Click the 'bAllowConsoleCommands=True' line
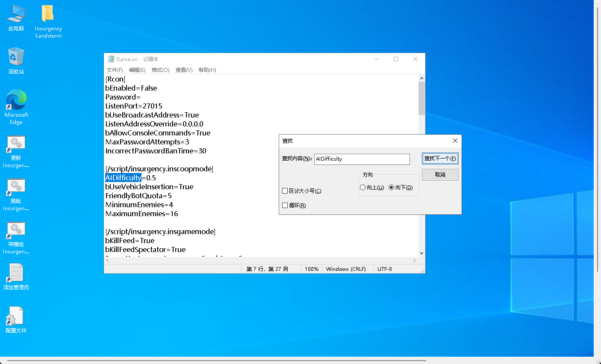 click(158, 133)
